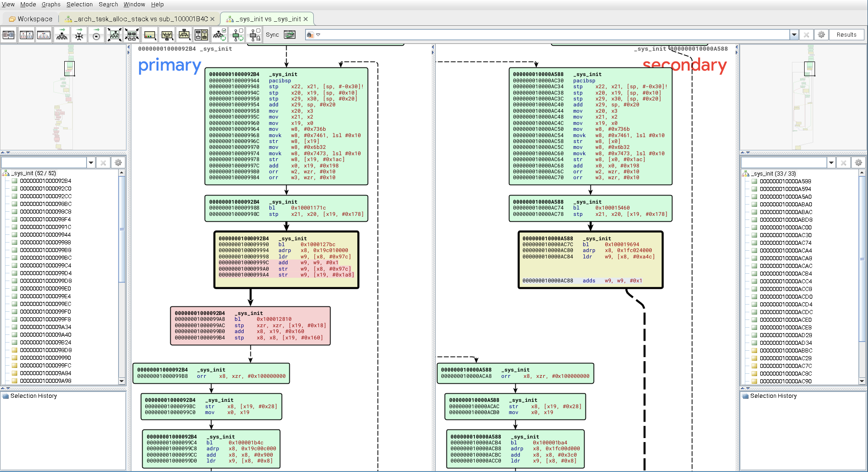Click the Results button

(846, 35)
